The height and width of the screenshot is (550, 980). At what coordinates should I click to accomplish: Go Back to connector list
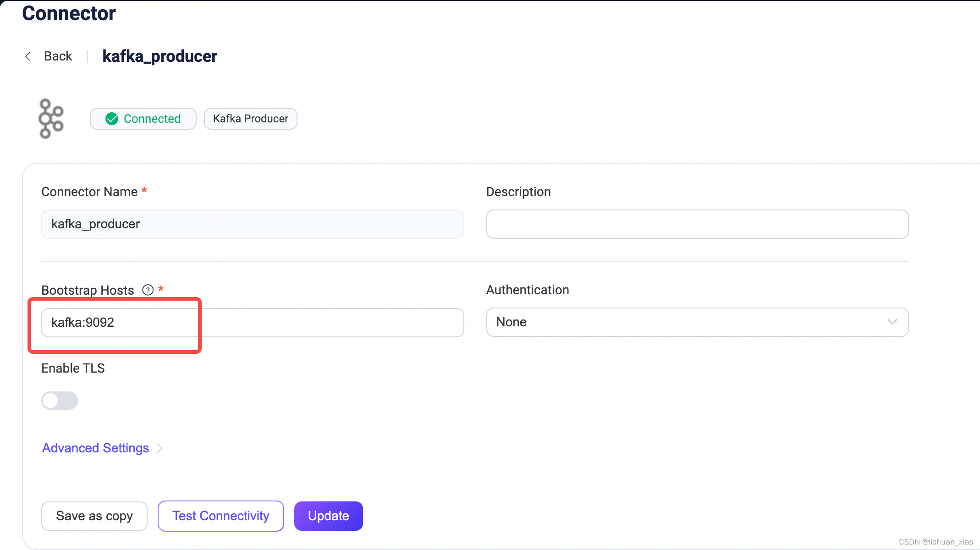click(58, 56)
